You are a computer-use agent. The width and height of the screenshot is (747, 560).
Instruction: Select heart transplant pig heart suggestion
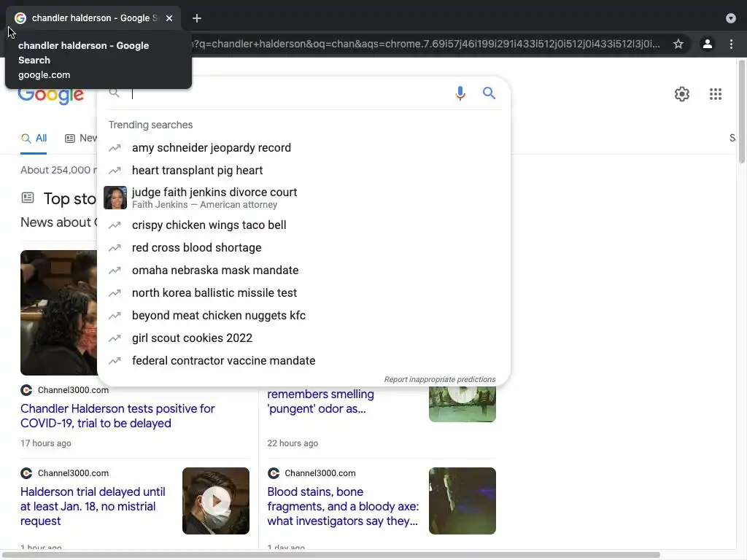pyautogui.click(x=303, y=171)
